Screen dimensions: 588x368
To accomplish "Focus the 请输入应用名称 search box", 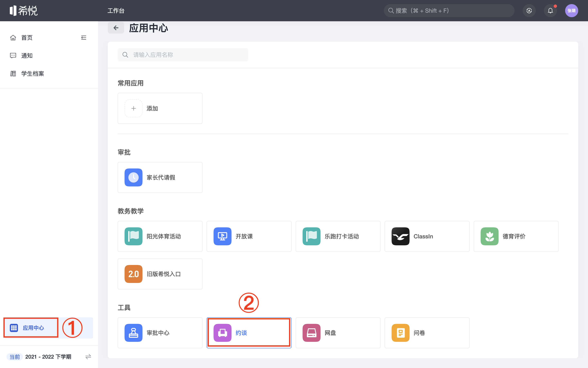I will (183, 55).
